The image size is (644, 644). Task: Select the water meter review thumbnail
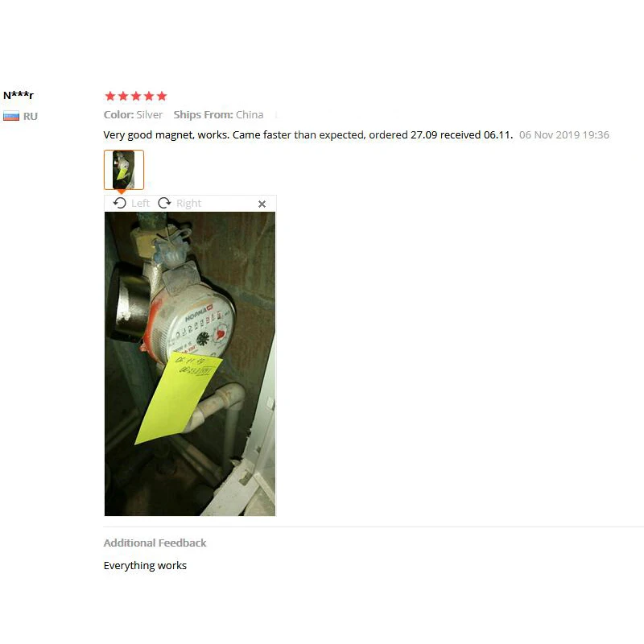[124, 170]
